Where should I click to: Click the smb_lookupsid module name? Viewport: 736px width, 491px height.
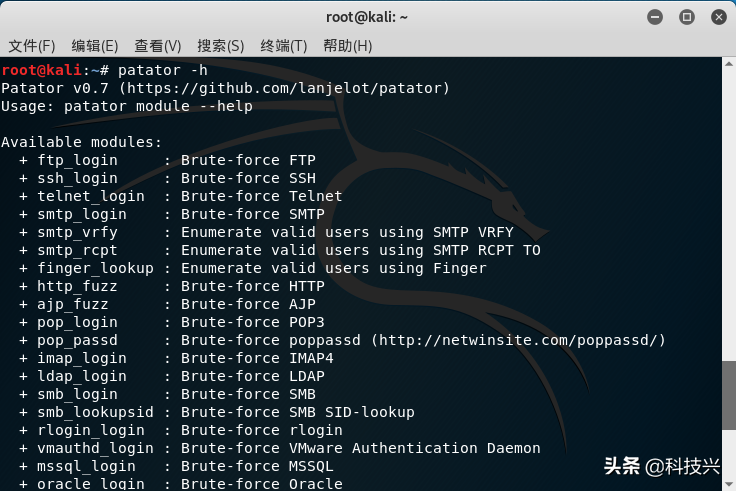tap(95, 412)
